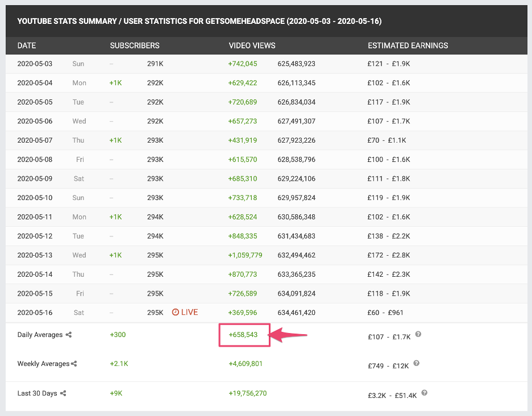Click the +9K last 30 days subscribers
This screenshot has width=532, height=416.
116,393
